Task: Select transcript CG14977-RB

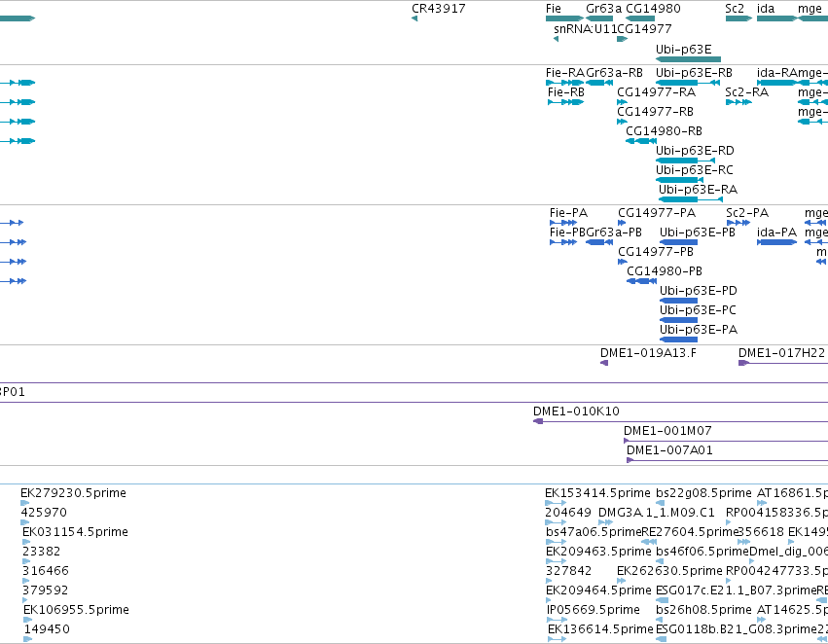Action: tap(655, 112)
